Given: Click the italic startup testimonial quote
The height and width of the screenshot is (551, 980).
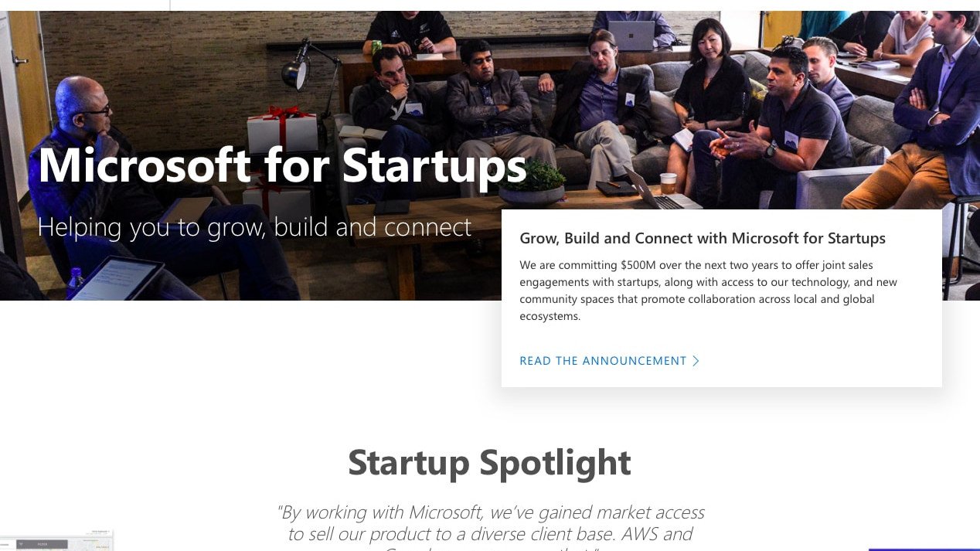Looking at the screenshot, I should (x=491, y=522).
